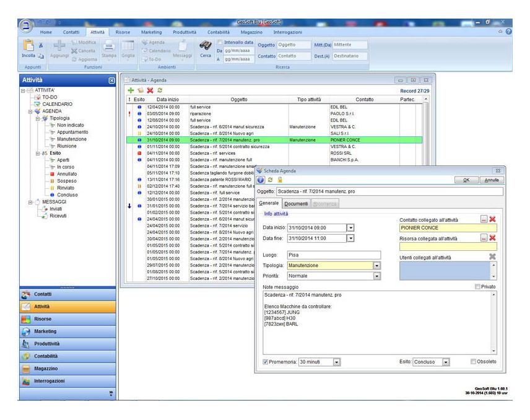The image size is (530, 420).
Task: Open Contatti in the bottom navigation pane
Action: 67,294
